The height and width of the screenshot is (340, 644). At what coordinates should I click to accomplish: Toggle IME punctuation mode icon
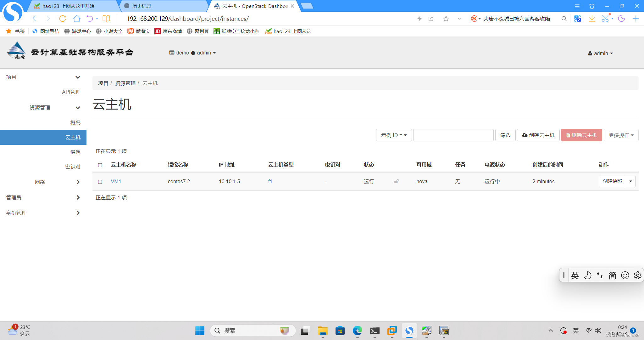click(x=600, y=275)
